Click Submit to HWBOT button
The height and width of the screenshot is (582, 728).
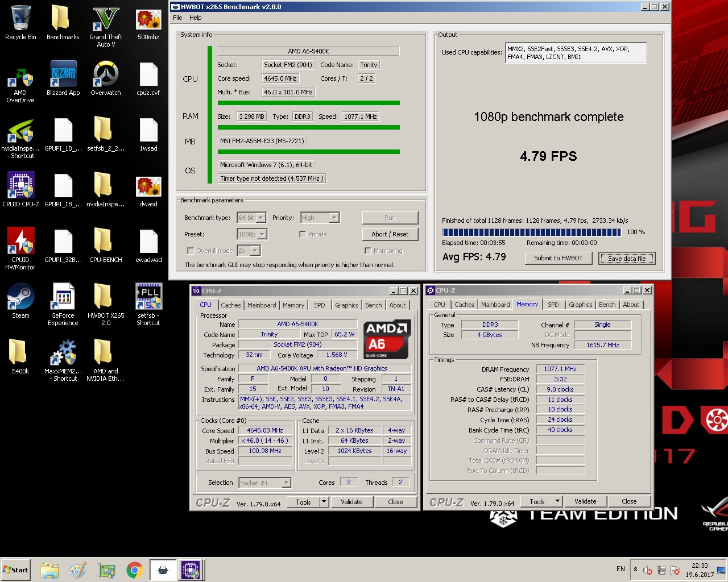[558, 258]
